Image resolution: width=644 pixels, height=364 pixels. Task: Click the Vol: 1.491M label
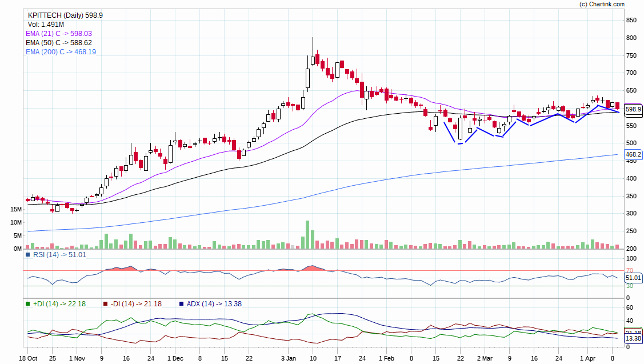(x=46, y=25)
